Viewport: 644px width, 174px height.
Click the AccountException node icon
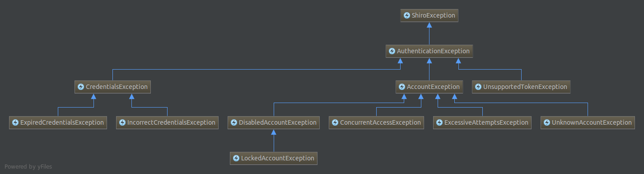point(402,87)
